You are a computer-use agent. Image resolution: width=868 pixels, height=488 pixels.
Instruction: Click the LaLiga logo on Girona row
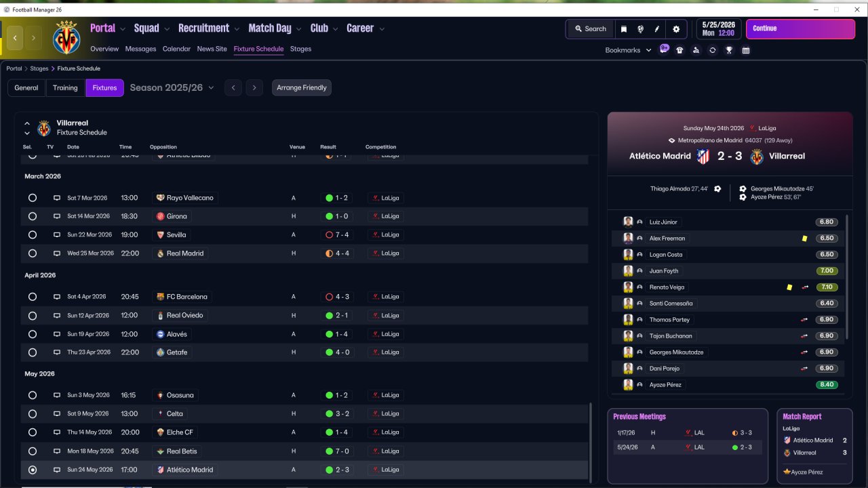[375, 216]
